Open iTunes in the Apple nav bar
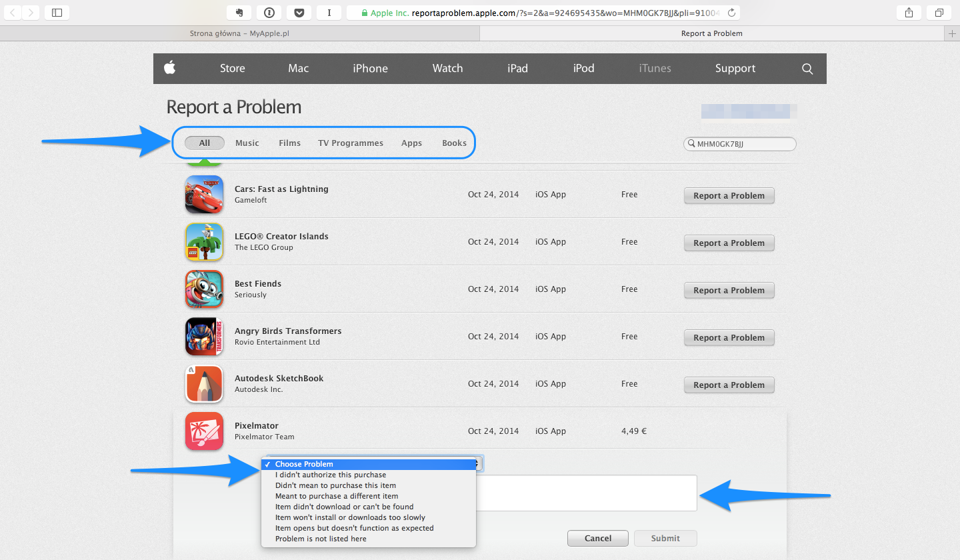Viewport: 960px width, 560px height. tap(655, 68)
